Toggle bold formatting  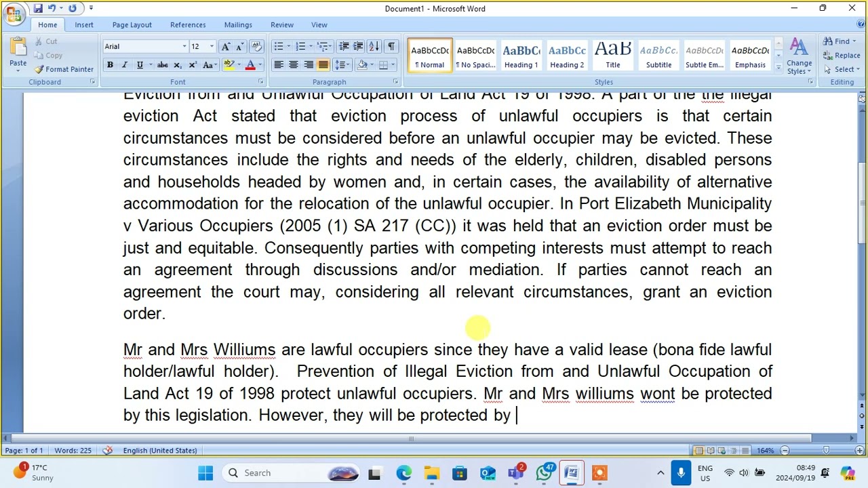[110, 65]
